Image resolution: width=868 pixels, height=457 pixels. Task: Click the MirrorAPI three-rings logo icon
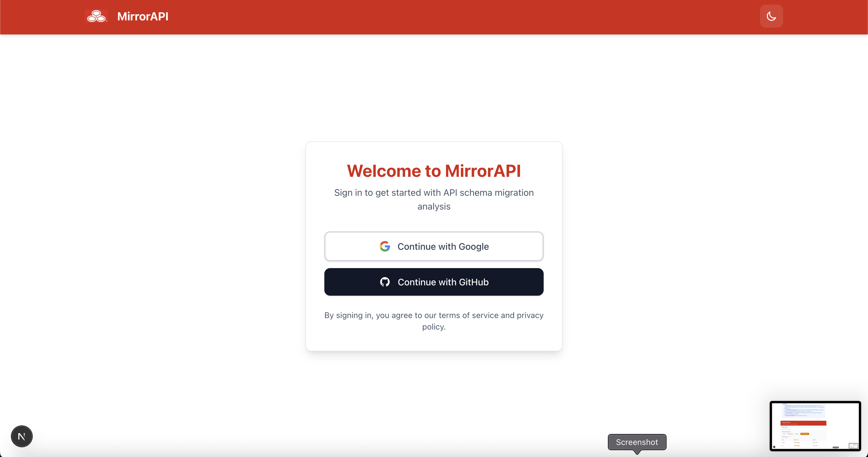pyautogui.click(x=96, y=16)
